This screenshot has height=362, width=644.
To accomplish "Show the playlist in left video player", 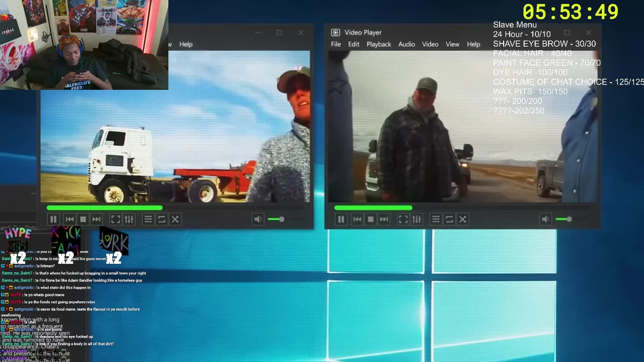I will [x=148, y=219].
